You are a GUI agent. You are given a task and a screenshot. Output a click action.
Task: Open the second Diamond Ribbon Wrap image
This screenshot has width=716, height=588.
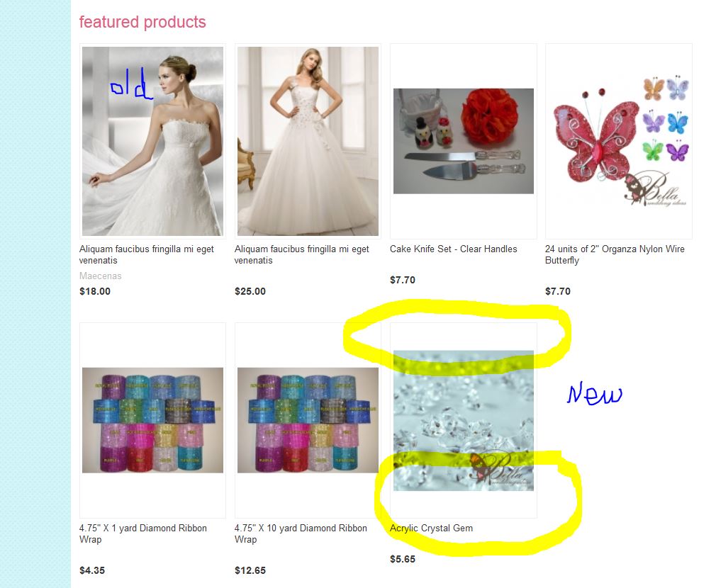308,420
